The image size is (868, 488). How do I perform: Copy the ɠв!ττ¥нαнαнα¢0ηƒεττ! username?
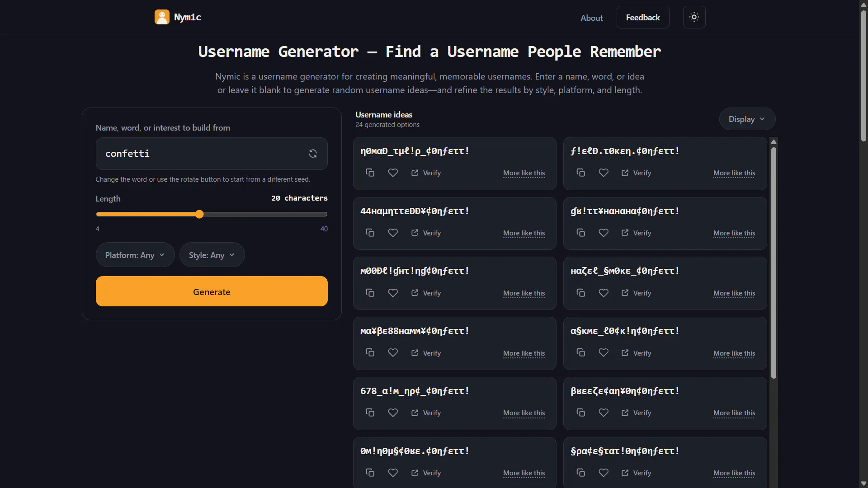[x=581, y=233]
